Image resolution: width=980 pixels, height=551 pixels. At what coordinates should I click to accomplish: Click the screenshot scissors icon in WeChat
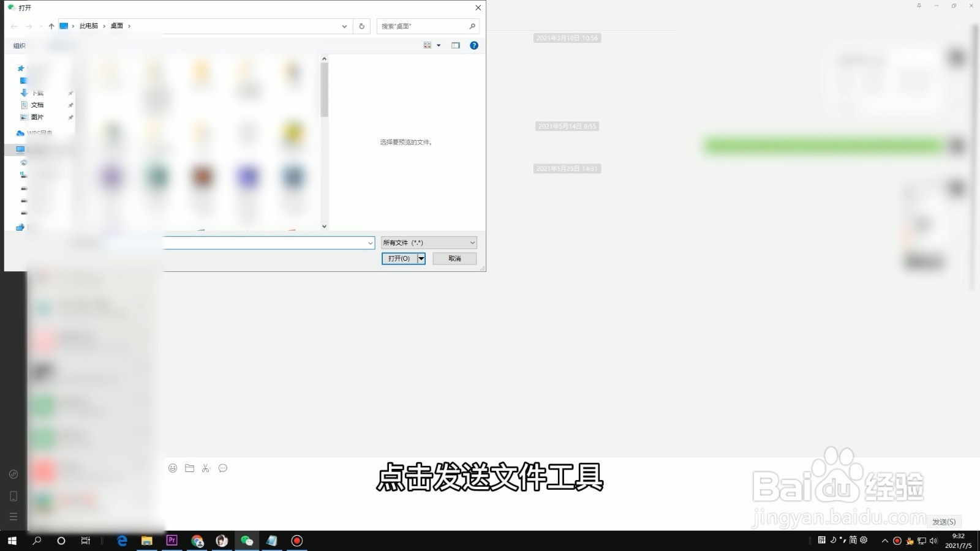(x=206, y=468)
